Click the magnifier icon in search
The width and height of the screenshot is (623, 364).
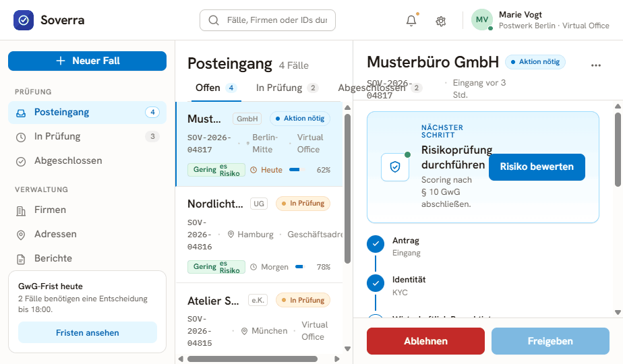(214, 20)
